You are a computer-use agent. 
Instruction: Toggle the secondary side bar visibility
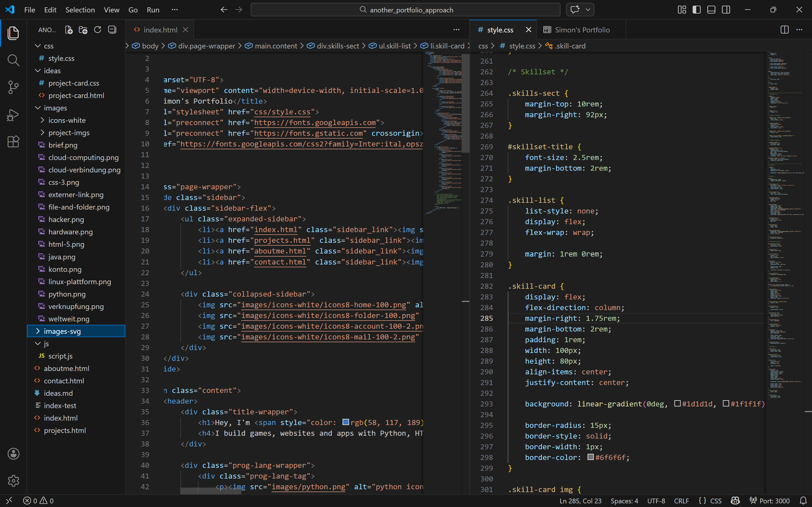(726, 10)
